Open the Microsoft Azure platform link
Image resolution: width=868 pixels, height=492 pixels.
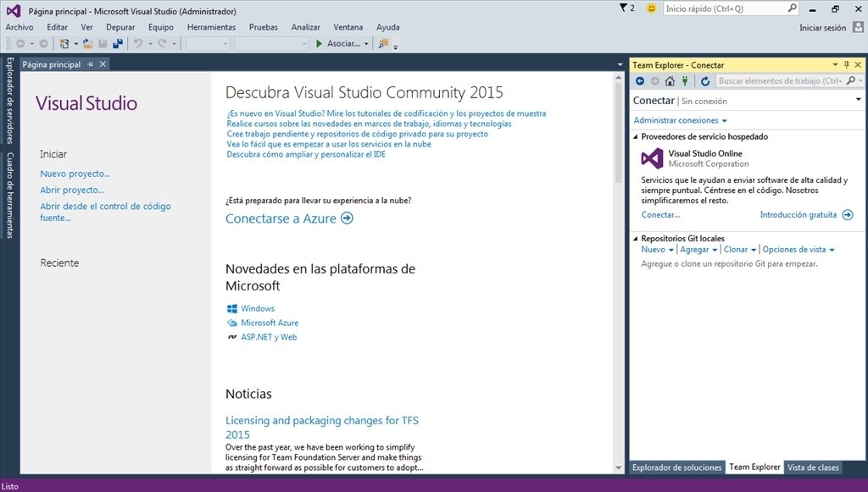[270, 323]
